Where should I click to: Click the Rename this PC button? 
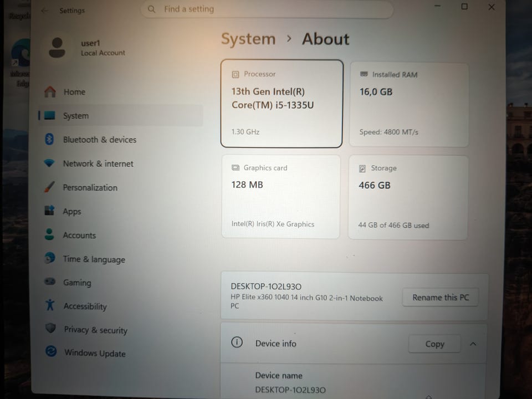coord(441,298)
